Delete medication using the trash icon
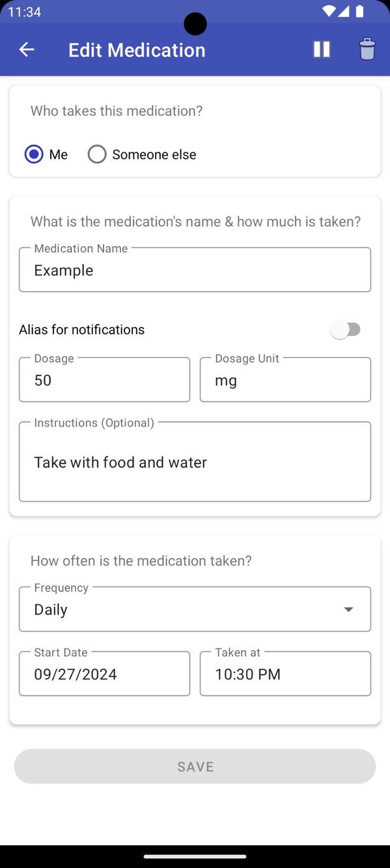The width and height of the screenshot is (390, 868). [x=367, y=49]
